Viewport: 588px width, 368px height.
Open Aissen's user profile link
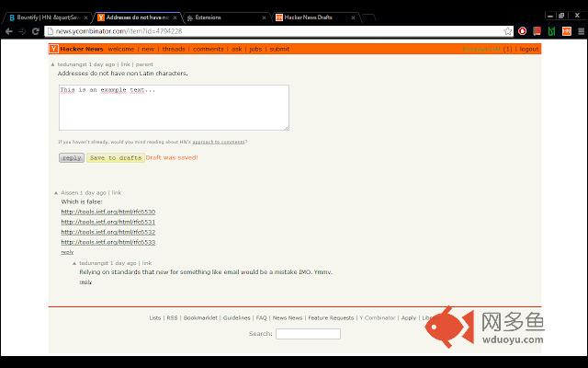[x=70, y=192]
